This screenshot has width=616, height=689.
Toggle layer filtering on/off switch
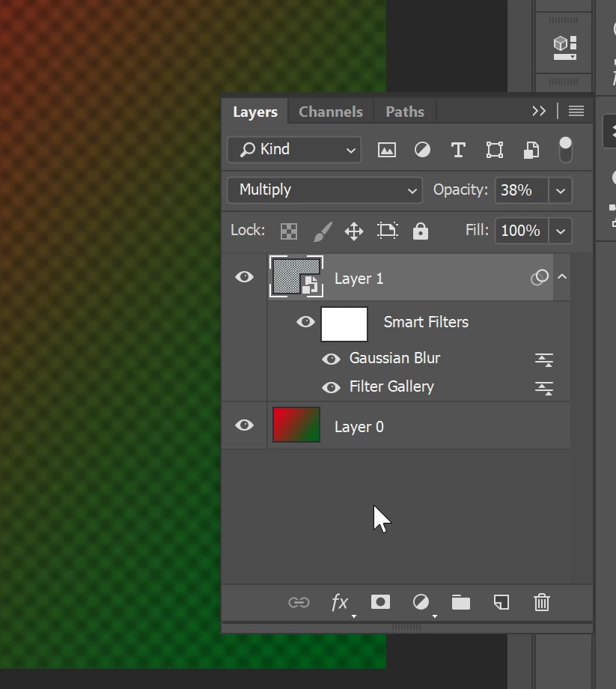click(566, 149)
